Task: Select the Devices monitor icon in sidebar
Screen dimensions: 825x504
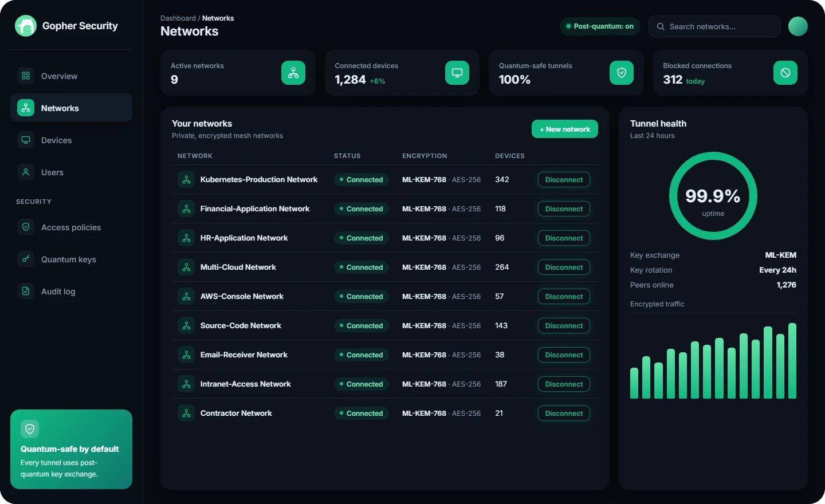Action: pyautogui.click(x=26, y=140)
